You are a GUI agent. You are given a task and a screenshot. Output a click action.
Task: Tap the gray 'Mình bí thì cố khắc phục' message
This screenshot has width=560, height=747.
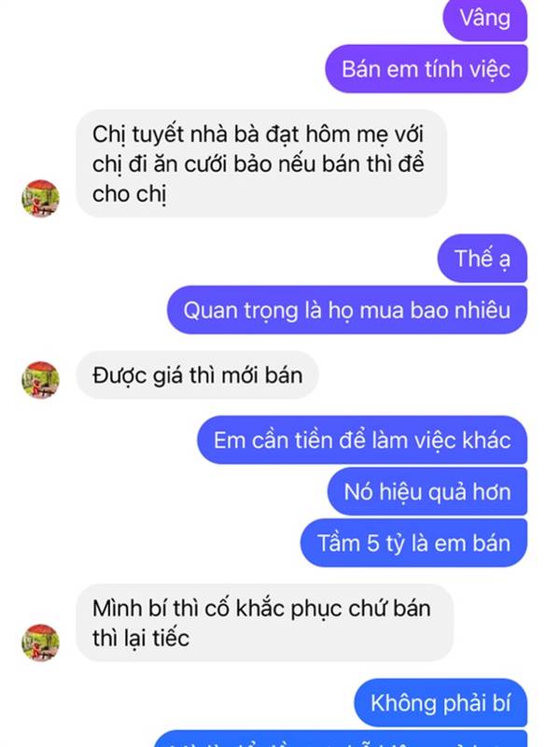pyautogui.click(x=265, y=623)
